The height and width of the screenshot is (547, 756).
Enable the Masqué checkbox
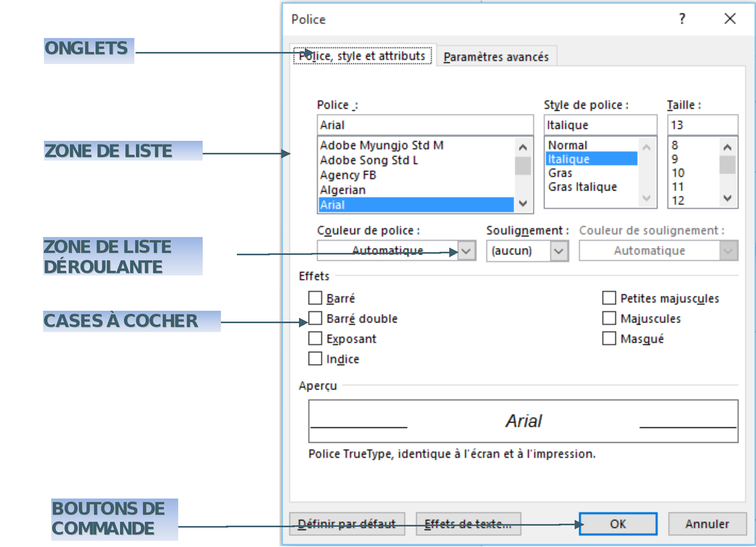click(x=609, y=338)
